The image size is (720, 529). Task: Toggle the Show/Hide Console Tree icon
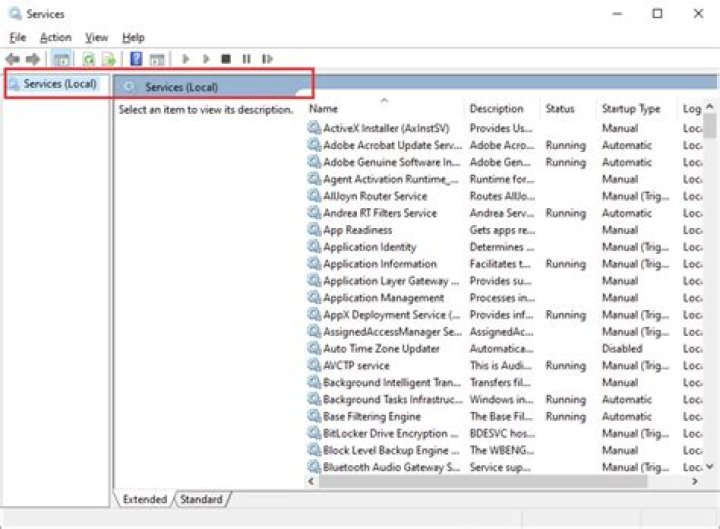(x=62, y=60)
